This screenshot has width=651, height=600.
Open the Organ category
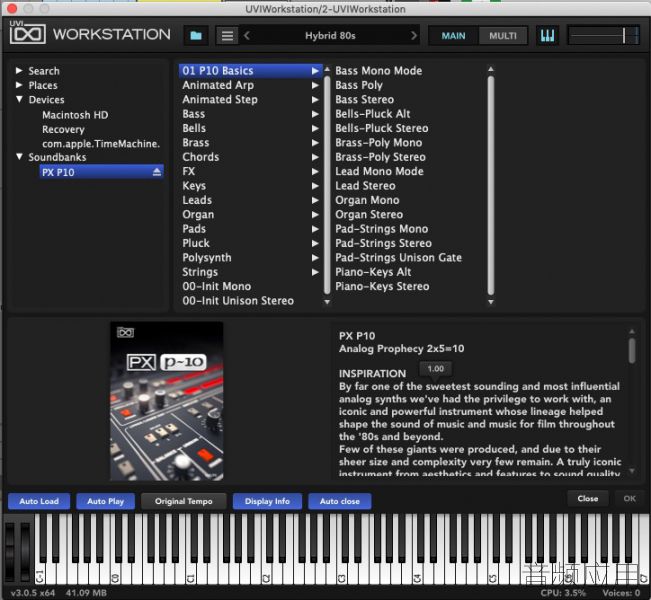tap(250, 215)
